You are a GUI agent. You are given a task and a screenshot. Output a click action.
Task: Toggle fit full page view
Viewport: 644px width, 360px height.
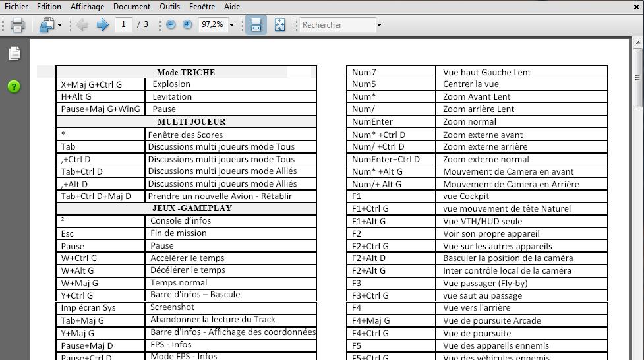point(279,25)
